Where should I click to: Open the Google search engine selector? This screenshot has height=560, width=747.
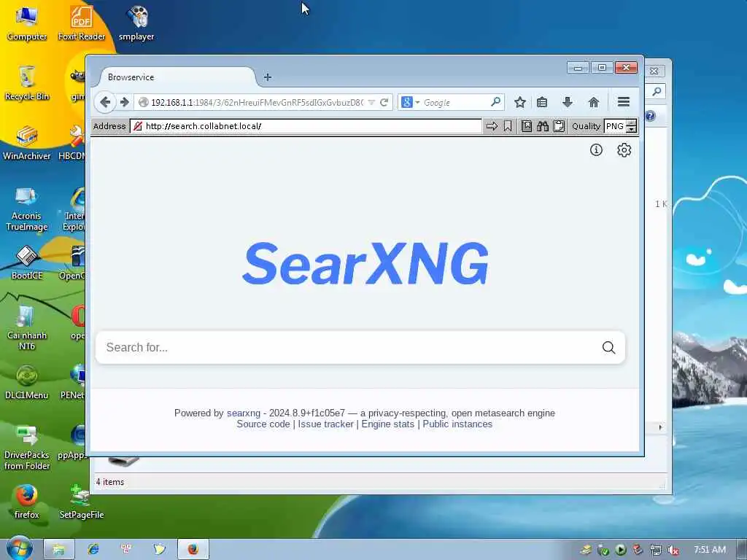410,102
